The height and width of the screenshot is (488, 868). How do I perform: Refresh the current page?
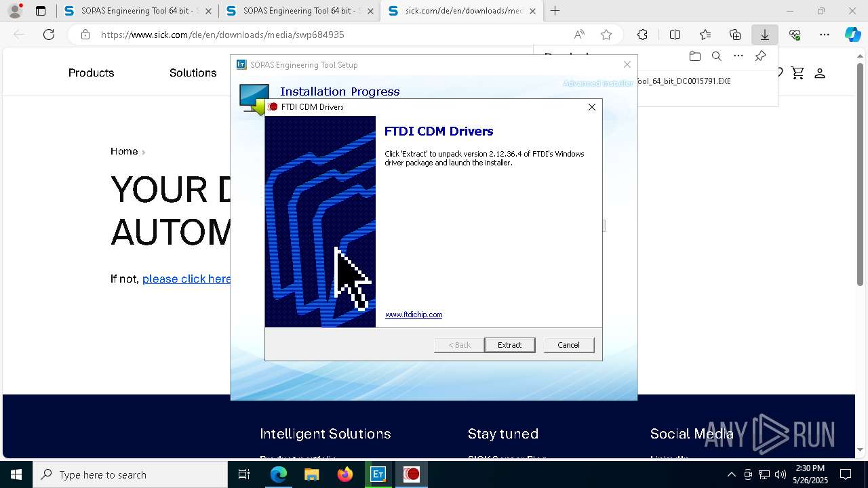49,35
